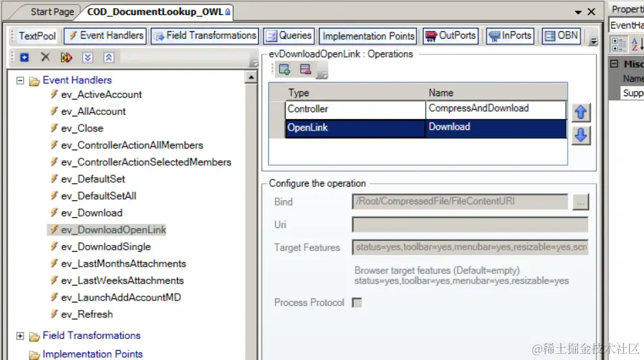Screen dimensions: 644x360
Task: Open tree toolbar overflow options dropdown
Action: (254, 63)
